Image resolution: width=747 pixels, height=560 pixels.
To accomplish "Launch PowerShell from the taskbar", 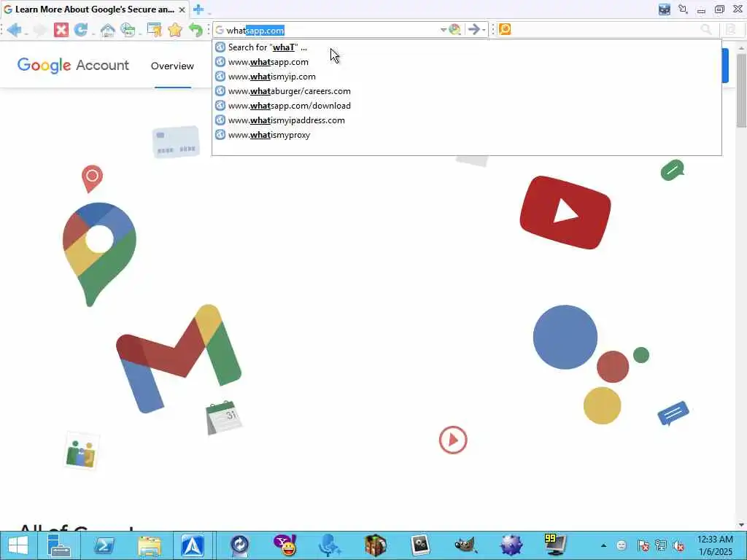I will (x=104, y=545).
